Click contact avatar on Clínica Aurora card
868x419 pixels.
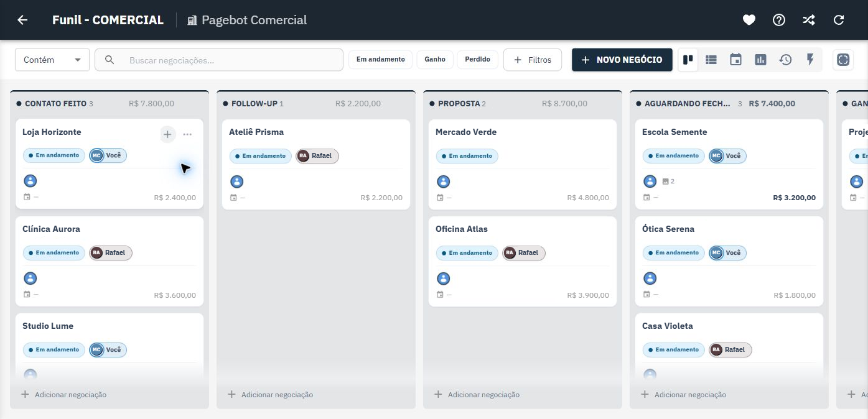(30, 279)
